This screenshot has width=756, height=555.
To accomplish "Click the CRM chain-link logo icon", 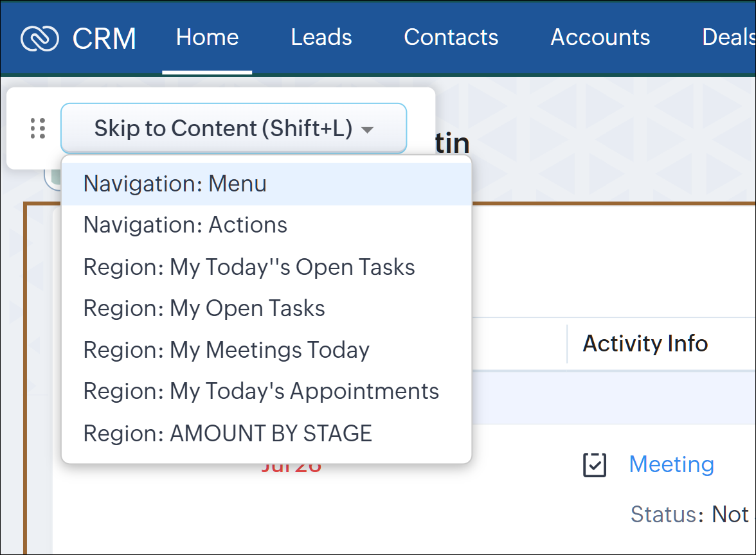I will point(40,38).
